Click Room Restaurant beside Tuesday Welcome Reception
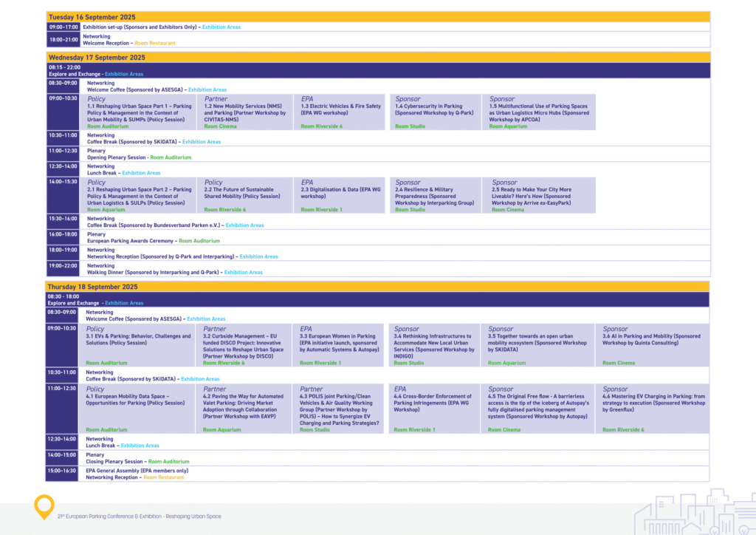The width and height of the screenshot is (756, 535). [155, 43]
